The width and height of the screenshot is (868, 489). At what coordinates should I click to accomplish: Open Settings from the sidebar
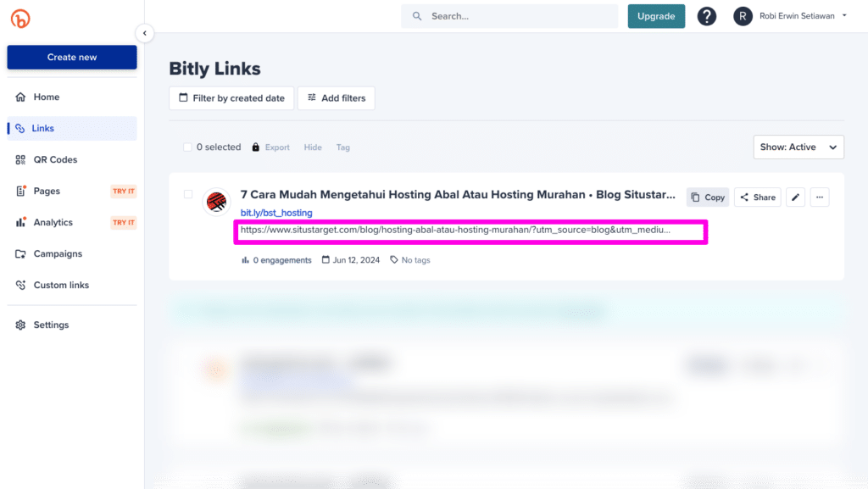(x=72, y=325)
